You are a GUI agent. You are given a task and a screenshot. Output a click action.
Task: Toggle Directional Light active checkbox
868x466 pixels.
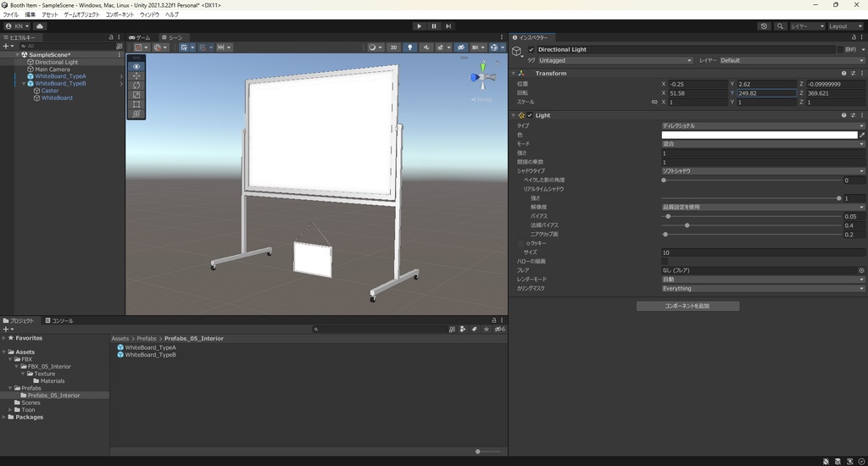[x=531, y=49]
